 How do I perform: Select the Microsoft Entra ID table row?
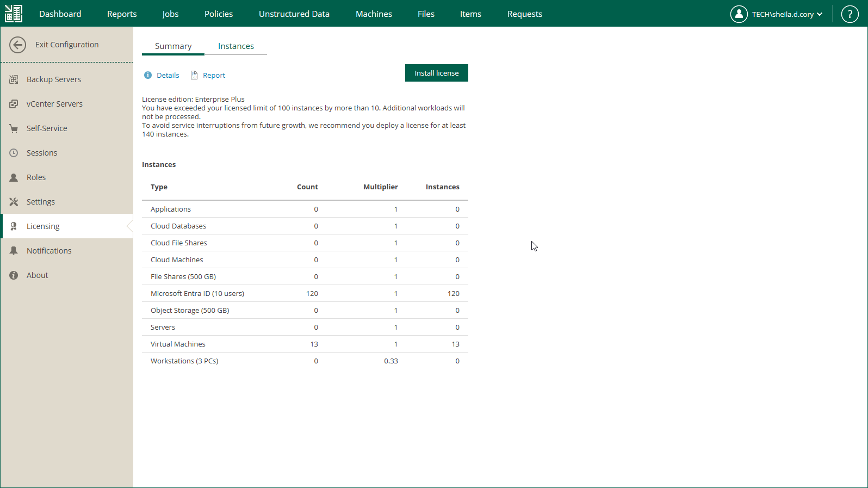pyautogui.click(x=305, y=293)
